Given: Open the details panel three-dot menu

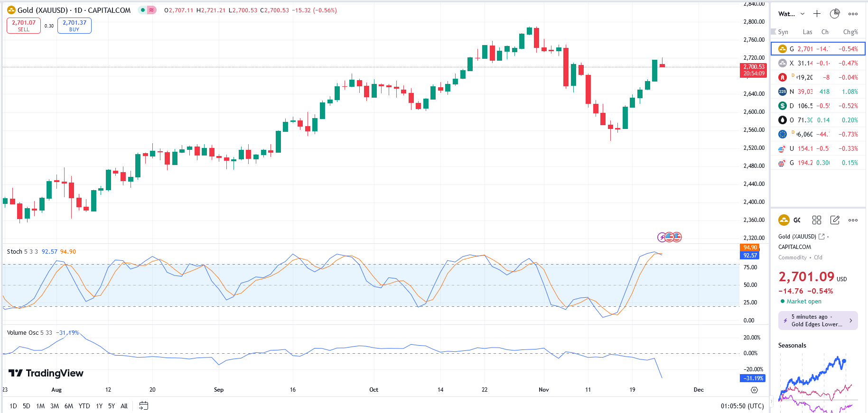Looking at the screenshot, I should (x=853, y=220).
